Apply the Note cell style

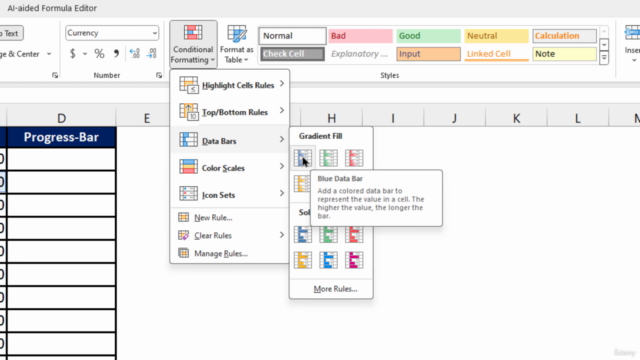click(x=564, y=54)
